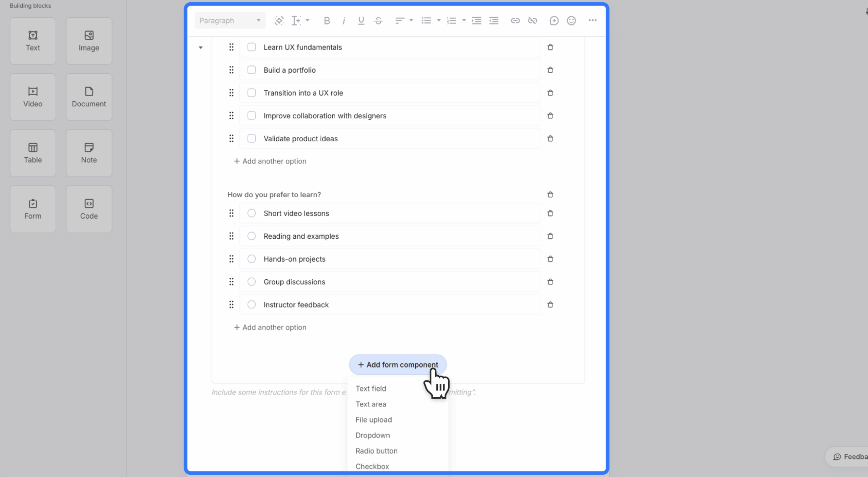Insert a link using the toolbar
This screenshot has height=477, width=868.
coord(515,20)
